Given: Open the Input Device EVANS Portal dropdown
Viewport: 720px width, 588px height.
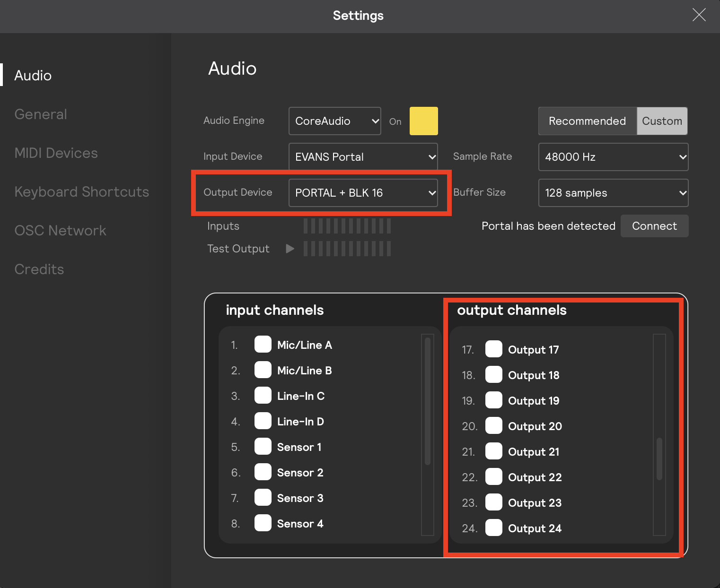Looking at the screenshot, I should coord(363,157).
